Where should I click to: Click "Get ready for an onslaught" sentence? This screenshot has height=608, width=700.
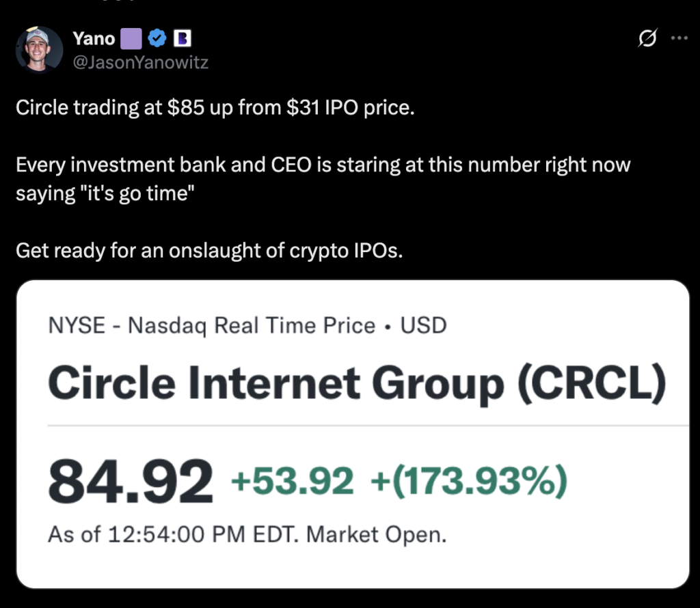209,250
